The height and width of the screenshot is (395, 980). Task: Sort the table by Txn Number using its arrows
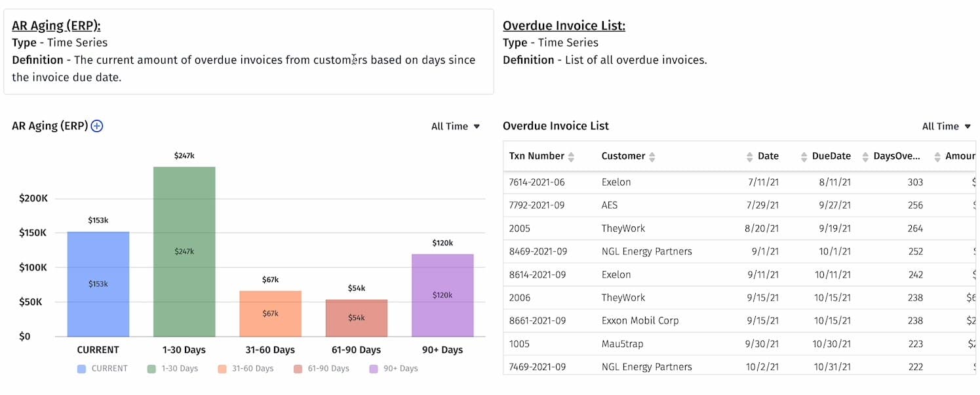[571, 156]
